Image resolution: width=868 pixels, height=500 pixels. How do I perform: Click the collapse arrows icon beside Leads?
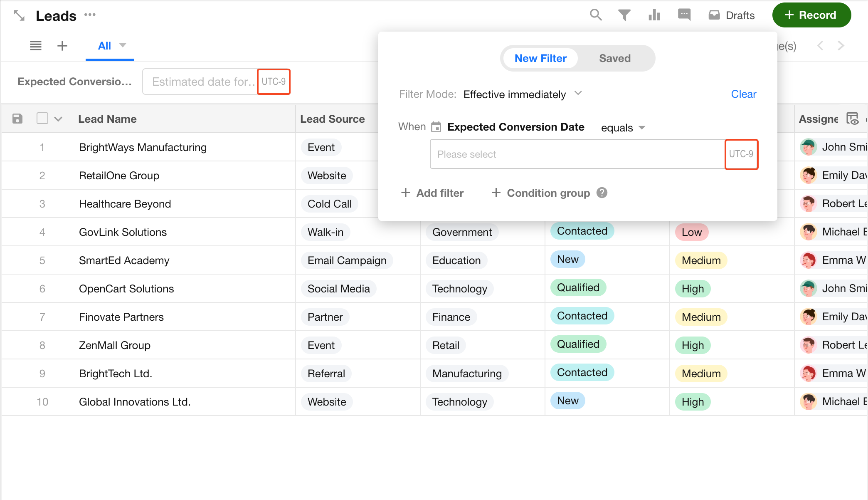pyautogui.click(x=19, y=16)
